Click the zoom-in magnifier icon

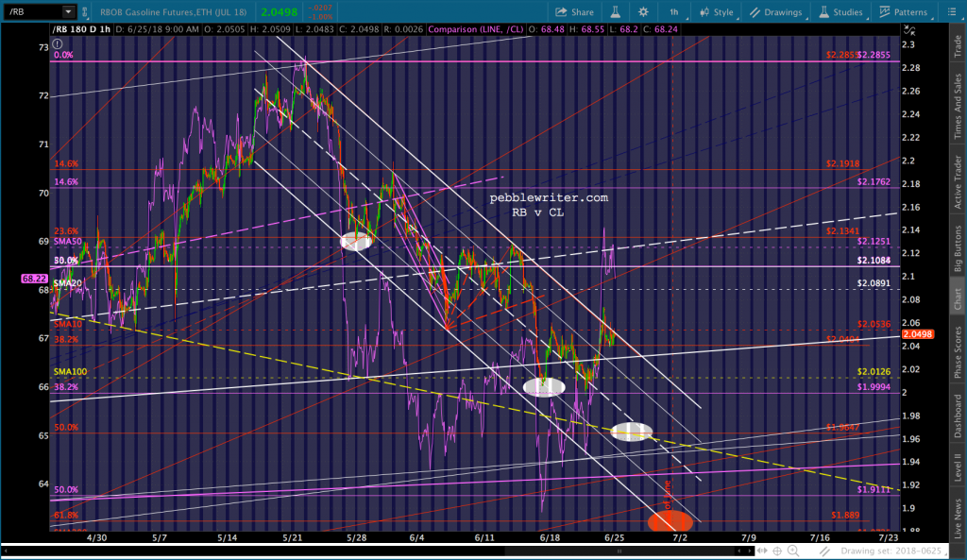tap(793, 551)
